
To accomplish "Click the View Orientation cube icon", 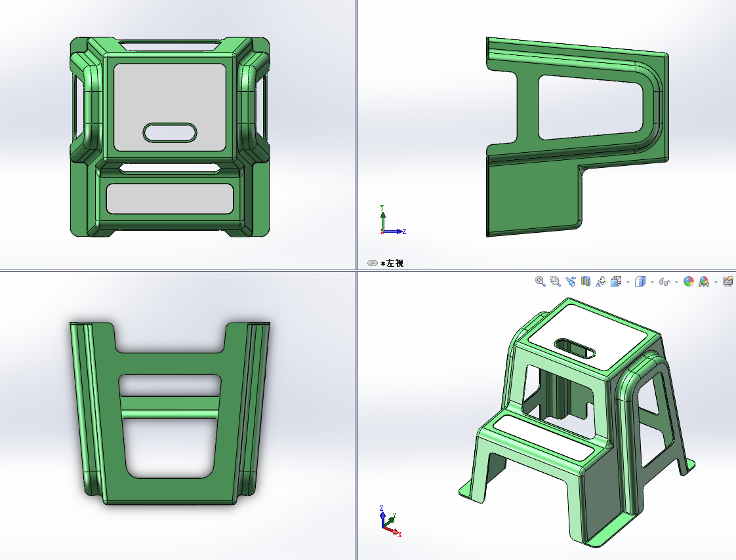I will 616,281.
